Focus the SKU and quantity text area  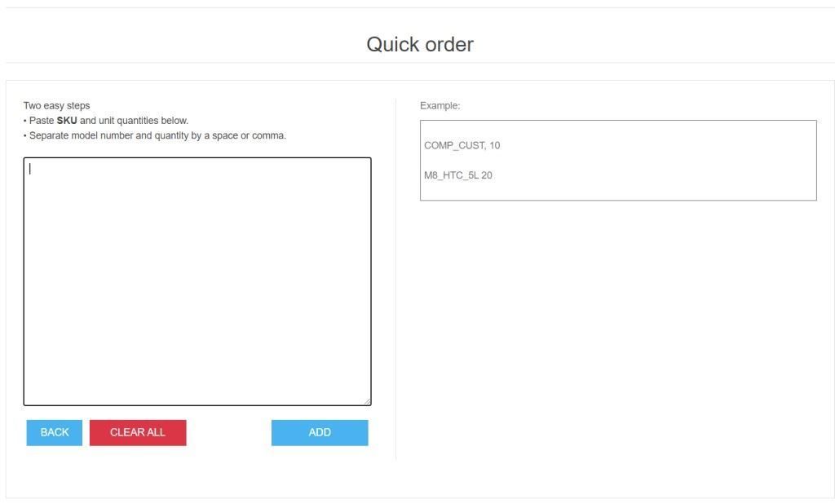pos(197,281)
